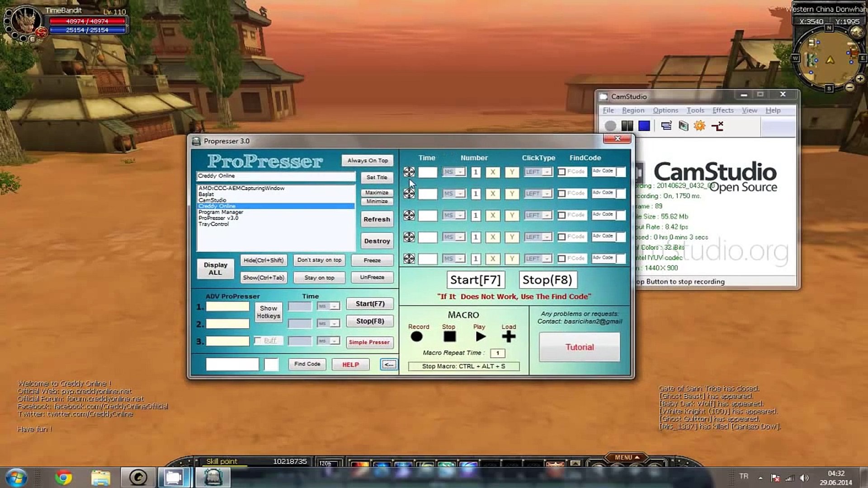Click the game minimap zoom-in plus
This screenshot has width=868, height=488.
coord(860,79)
